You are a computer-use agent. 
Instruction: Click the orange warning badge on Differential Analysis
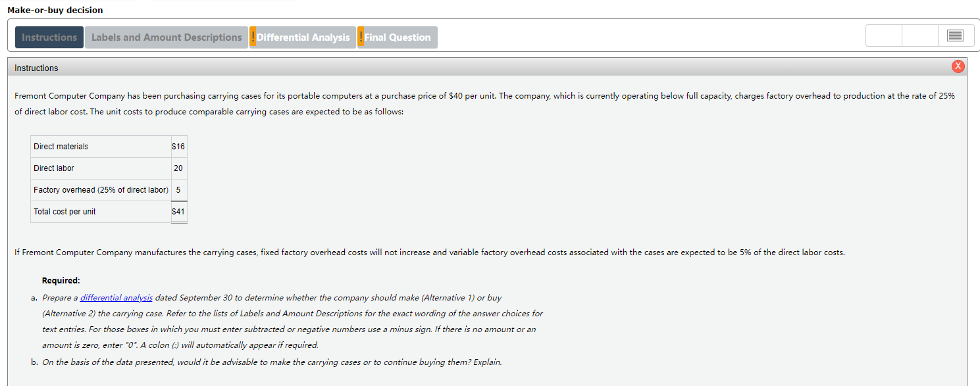coord(253,37)
